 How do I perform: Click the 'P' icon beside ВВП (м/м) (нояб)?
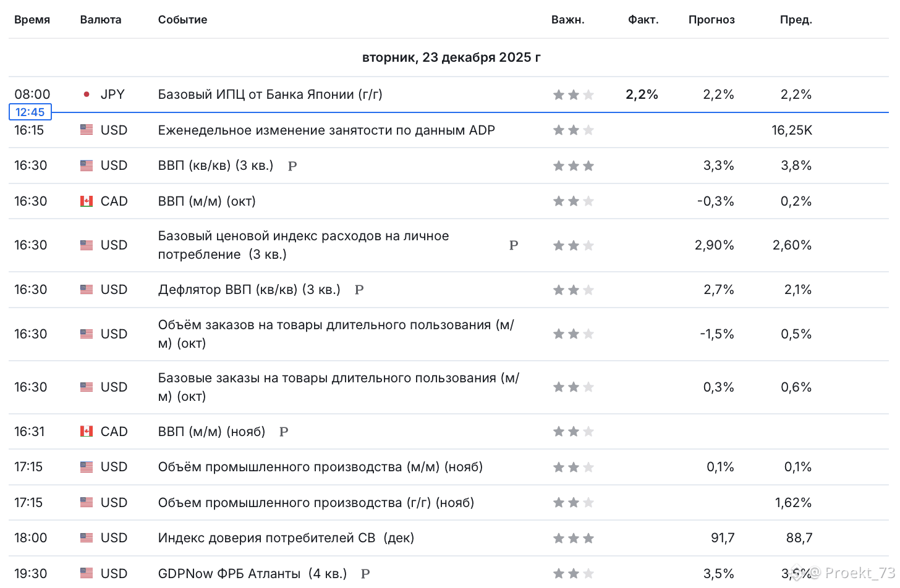284,432
